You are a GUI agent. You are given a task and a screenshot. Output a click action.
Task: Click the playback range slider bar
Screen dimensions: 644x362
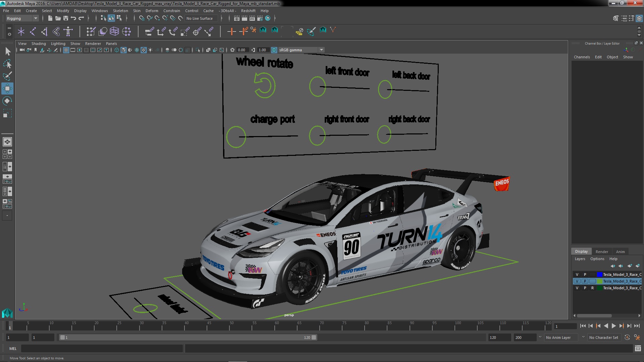tap(188, 338)
